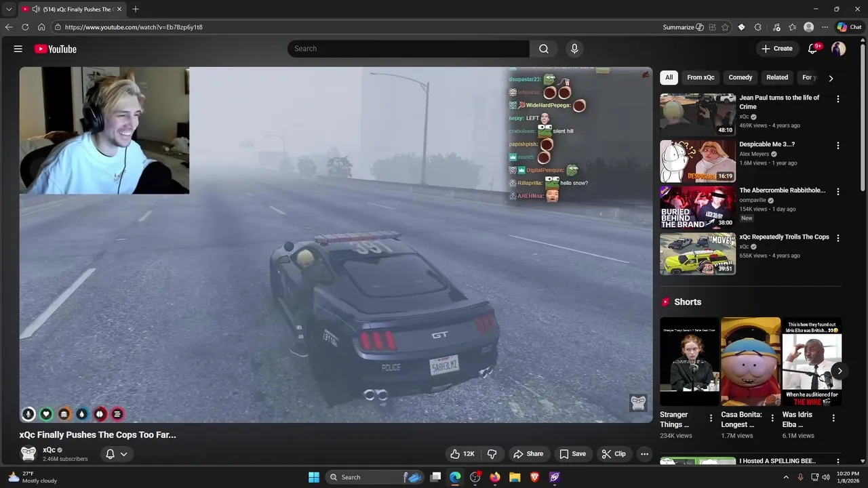Screen dimensions: 868x488
Task: Refresh the page
Action: pos(25,27)
